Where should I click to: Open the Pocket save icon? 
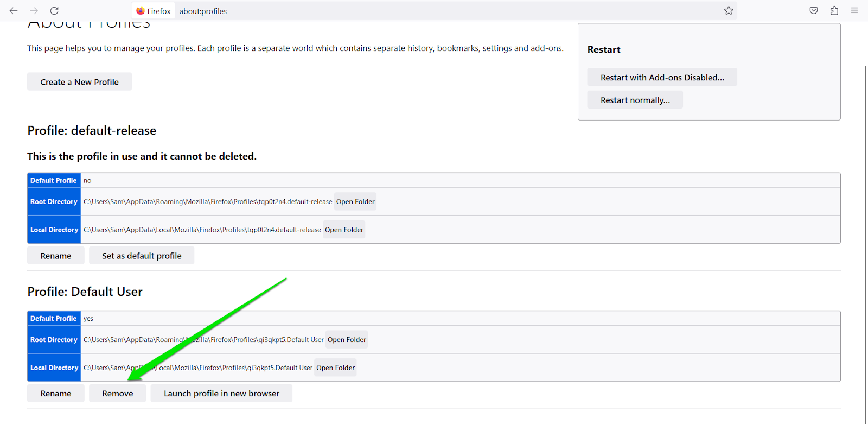pos(814,11)
